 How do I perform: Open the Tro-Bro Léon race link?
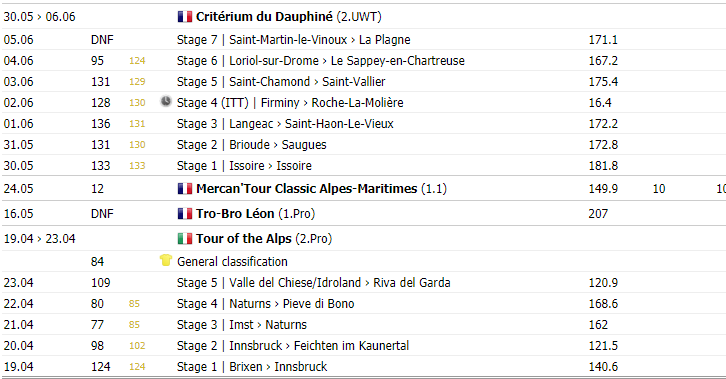point(235,214)
